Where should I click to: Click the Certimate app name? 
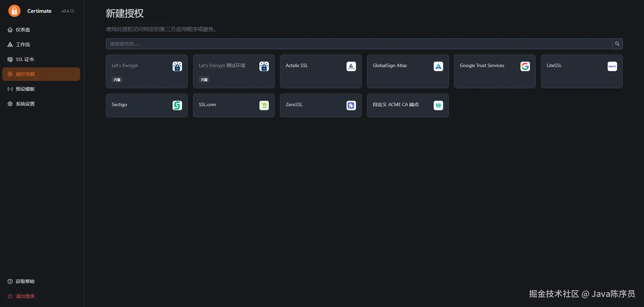pyautogui.click(x=39, y=11)
